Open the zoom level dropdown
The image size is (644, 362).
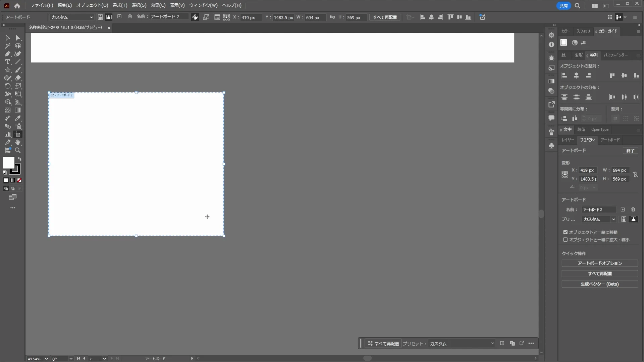pyautogui.click(x=46, y=359)
